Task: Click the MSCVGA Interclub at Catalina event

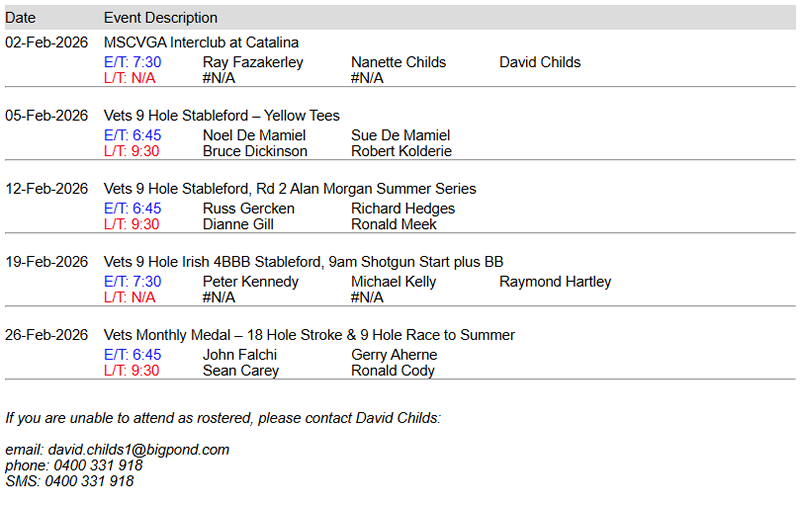Action: click(x=201, y=43)
